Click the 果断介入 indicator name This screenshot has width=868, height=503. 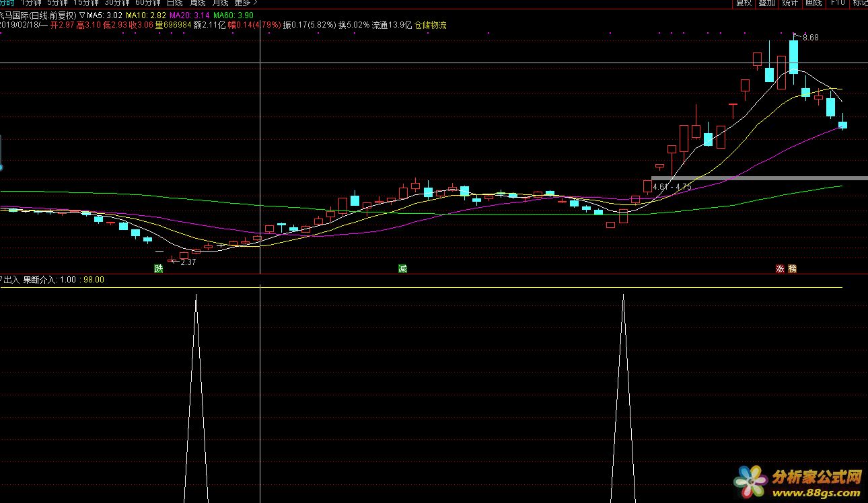40,280
